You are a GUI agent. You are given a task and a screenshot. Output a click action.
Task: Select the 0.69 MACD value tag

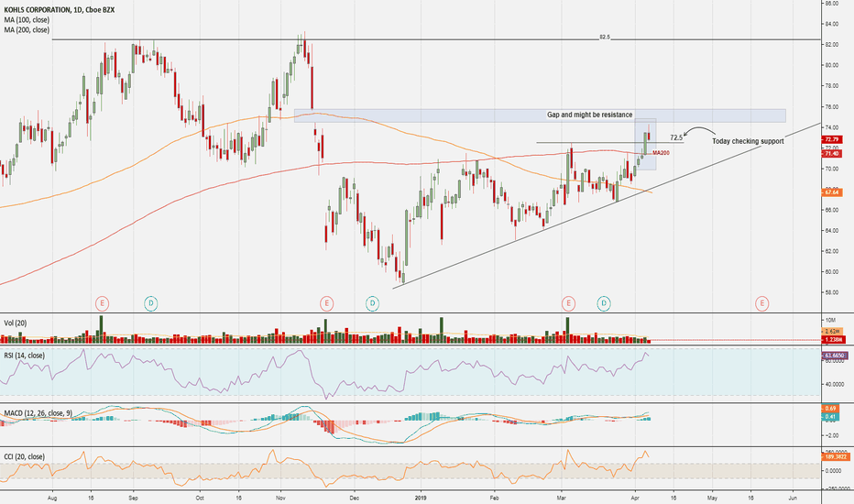[x=830, y=408]
